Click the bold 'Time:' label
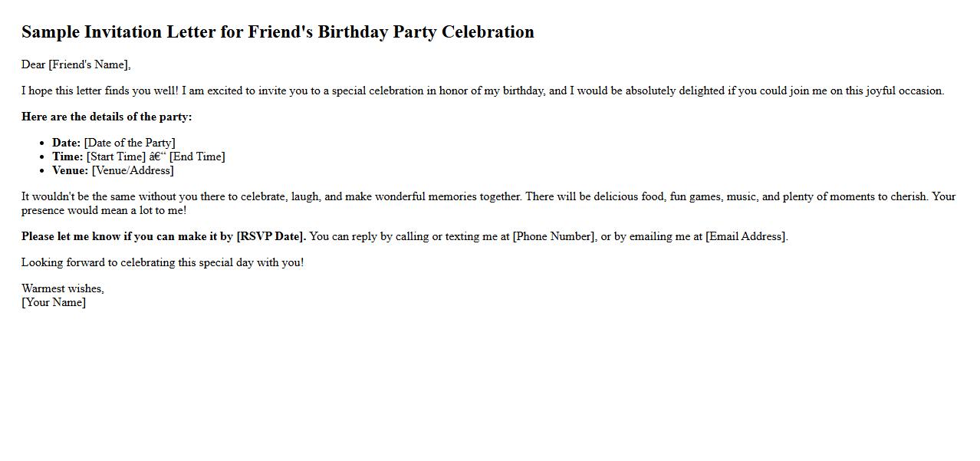The image size is (980, 461). click(x=67, y=156)
